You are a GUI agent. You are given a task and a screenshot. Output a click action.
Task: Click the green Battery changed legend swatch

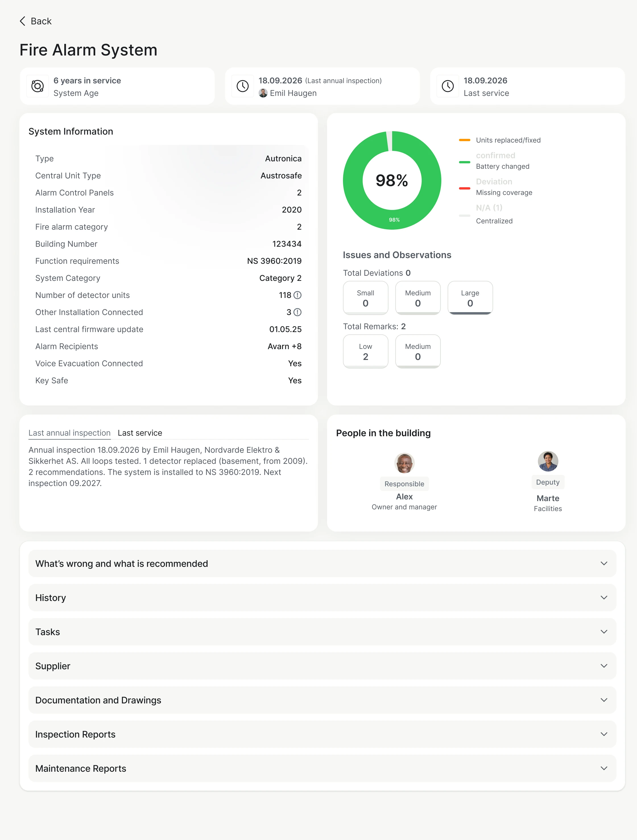coord(464,162)
